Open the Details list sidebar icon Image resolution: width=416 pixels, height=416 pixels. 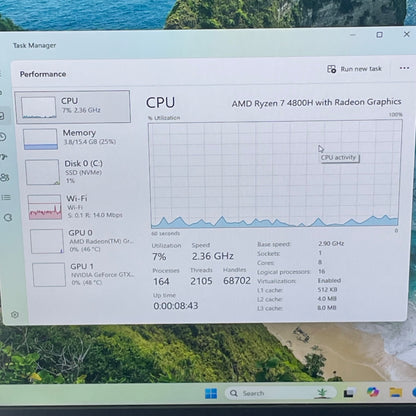pos(6,198)
